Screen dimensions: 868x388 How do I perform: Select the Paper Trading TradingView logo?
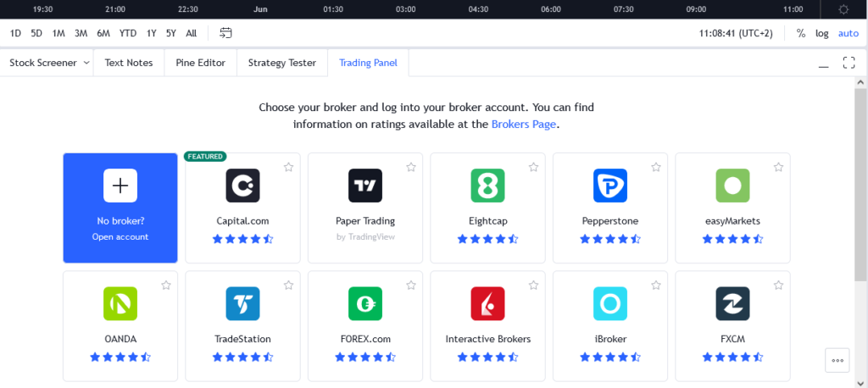pyautogui.click(x=365, y=186)
